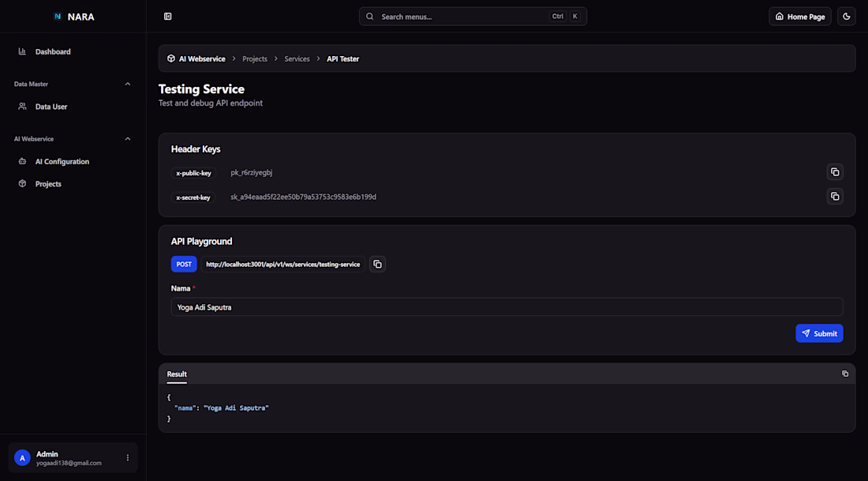This screenshot has height=481, width=868.
Task: Go to Data User page
Action: [x=51, y=107]
